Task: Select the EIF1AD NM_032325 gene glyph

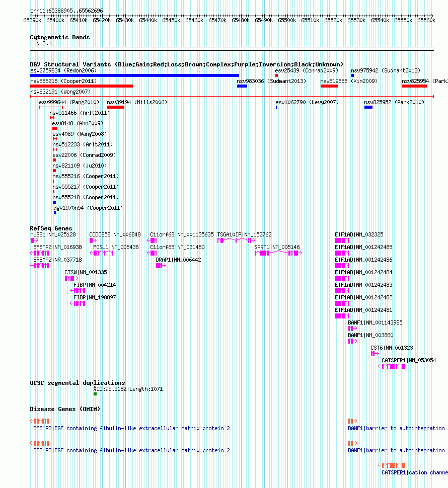Action: pyautogui.click(x=342, y=240)
